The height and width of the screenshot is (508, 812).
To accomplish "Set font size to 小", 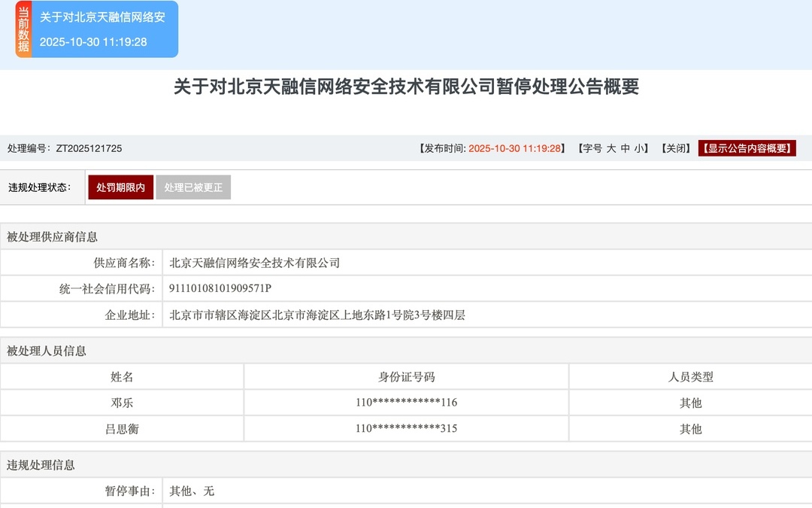I will coord(638,149).
